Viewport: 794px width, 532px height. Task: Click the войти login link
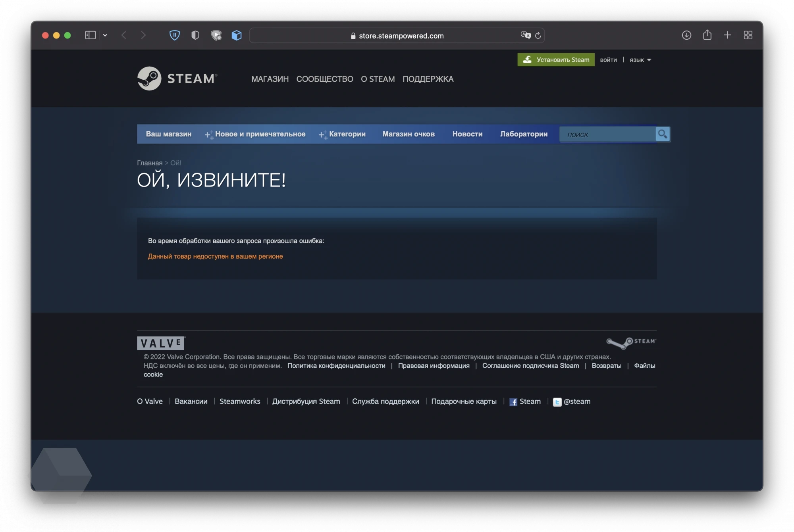608,60
